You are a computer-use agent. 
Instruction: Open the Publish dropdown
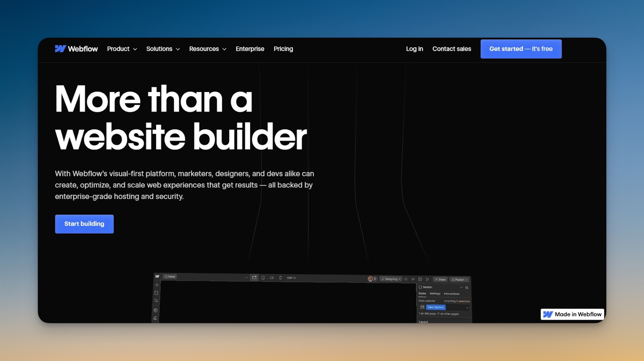click(x=459, y=280)
